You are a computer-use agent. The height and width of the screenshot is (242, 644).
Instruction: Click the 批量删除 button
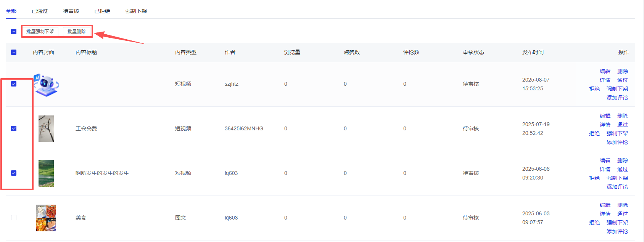[x=77, y=32]
